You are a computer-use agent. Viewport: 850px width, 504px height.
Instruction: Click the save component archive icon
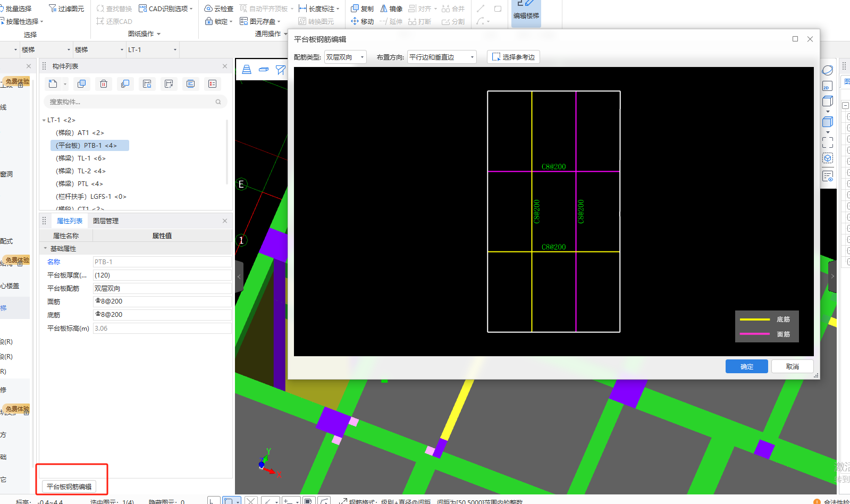tap(147, 83)
